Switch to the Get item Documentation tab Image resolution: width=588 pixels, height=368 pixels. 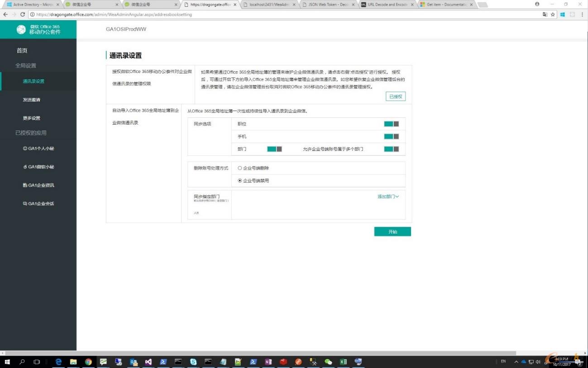[x=446, y=5]
